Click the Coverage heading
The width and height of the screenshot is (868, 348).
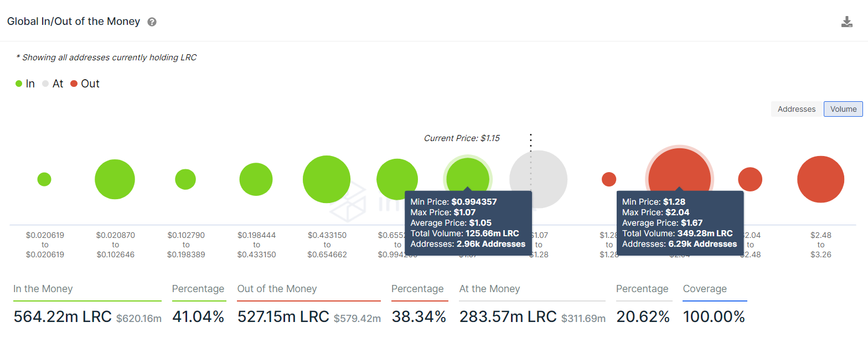(x=705, y=289)
